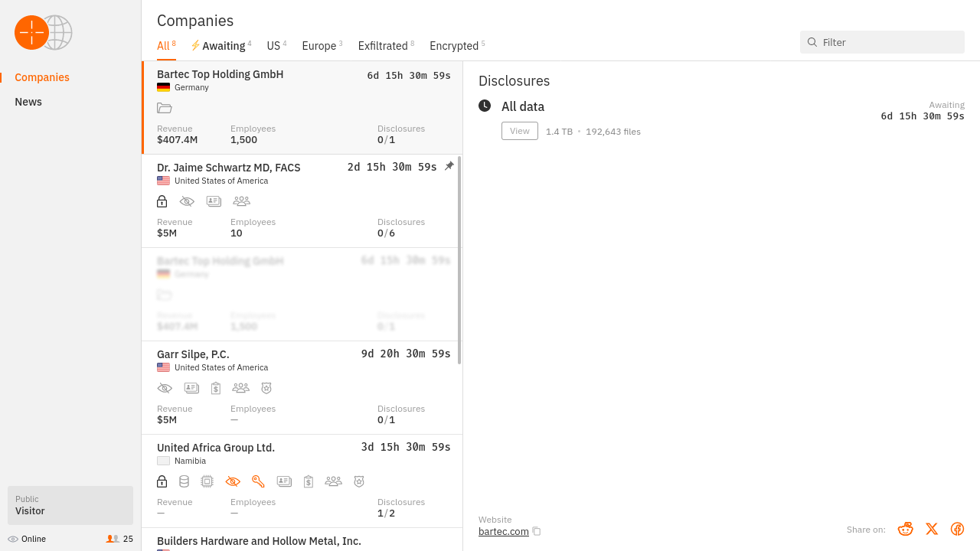980x551 pixels.
Task: Switch to the Exfiltrated tab
Action: pyautogui.click(x=386, y=46)
